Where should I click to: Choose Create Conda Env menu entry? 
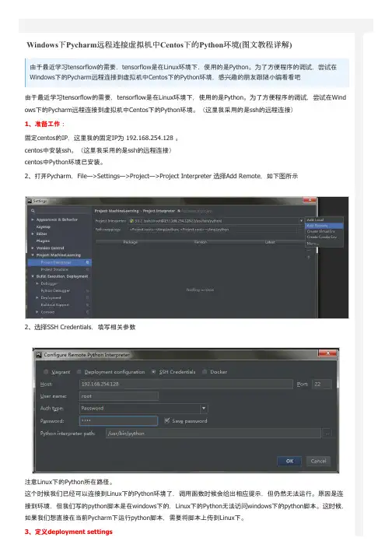pos(324,237)
